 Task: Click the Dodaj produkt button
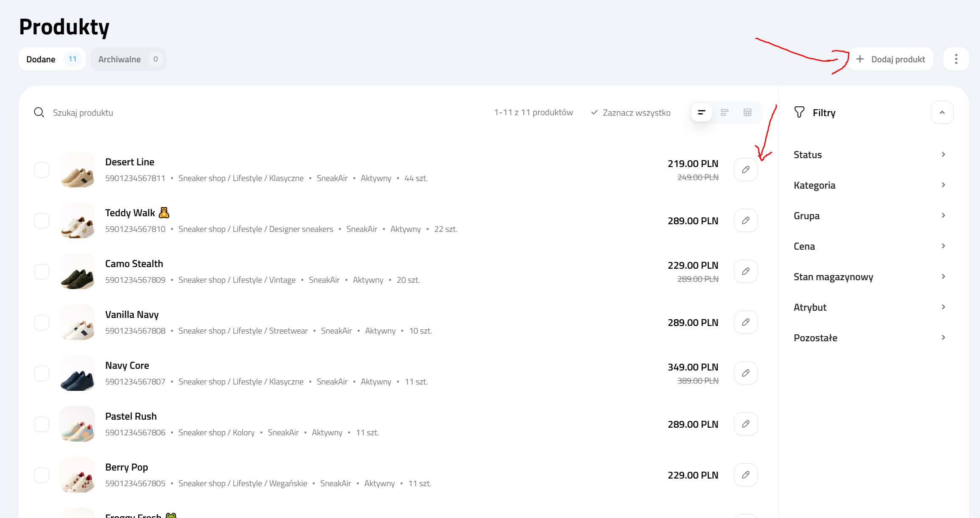[x=890, y=59]
